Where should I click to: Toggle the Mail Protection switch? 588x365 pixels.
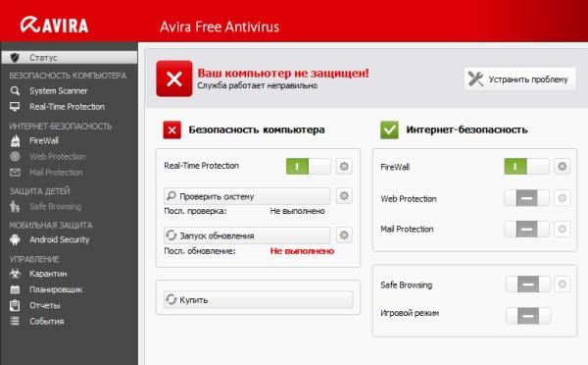[x=526, y=229]
